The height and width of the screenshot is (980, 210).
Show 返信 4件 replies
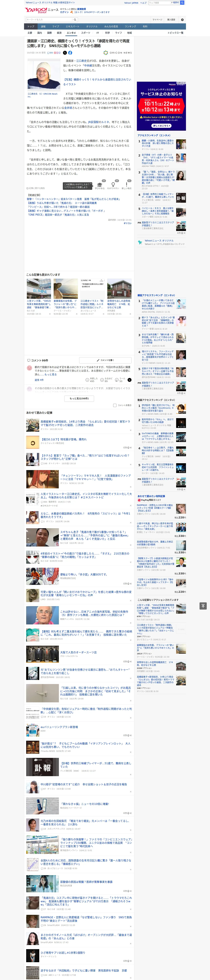click(x=39, y=380)
